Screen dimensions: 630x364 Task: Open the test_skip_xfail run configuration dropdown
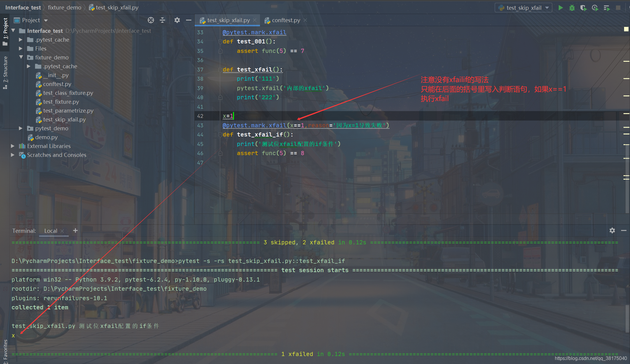[523, 8]
